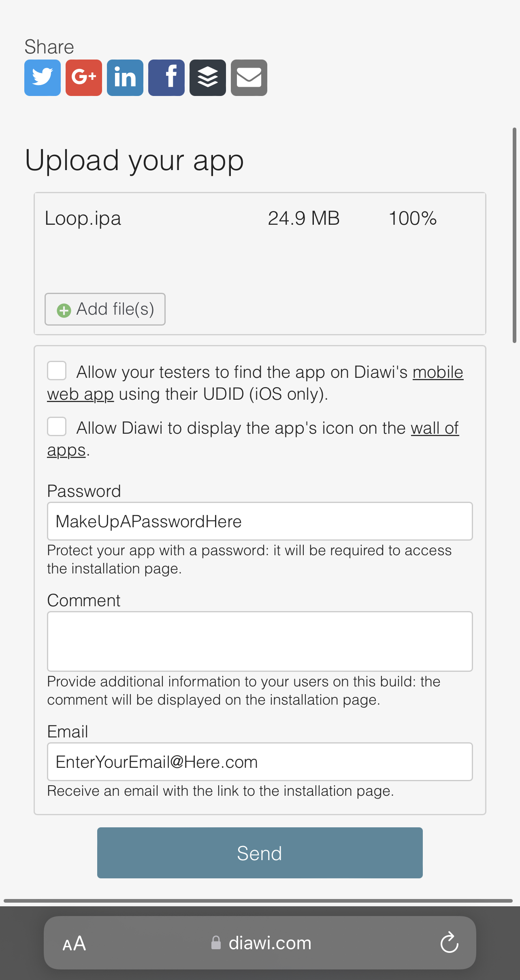
Task: Share via the Facebook icon
Action: pyautogui.click(x=166, y=78)
